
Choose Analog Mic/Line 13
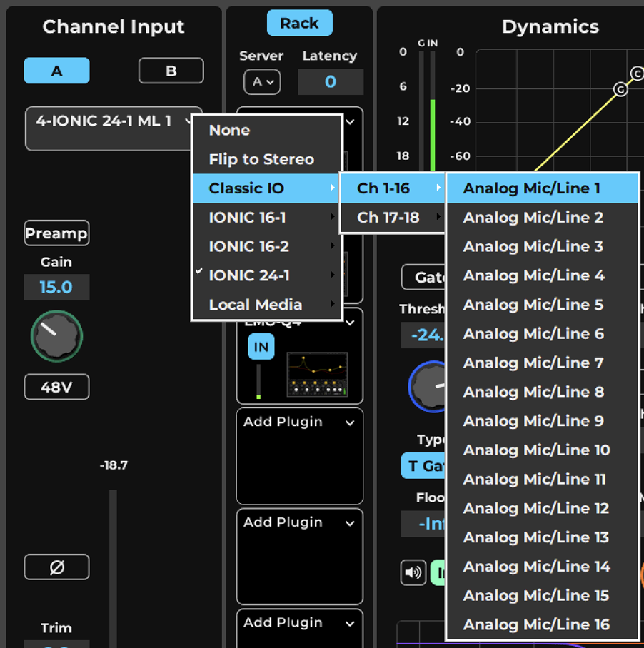543,537
